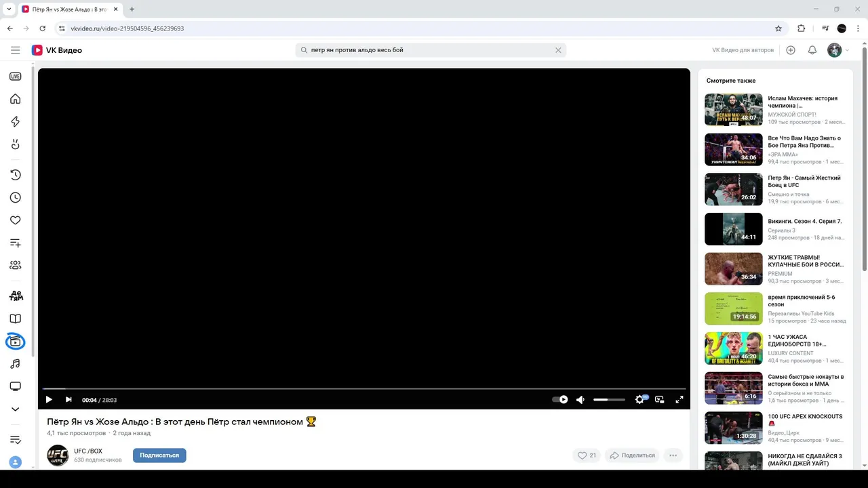Screen dimensions: 868x488
Task: Open the tab search dropdown arrow
Action: tap(9, 9)
